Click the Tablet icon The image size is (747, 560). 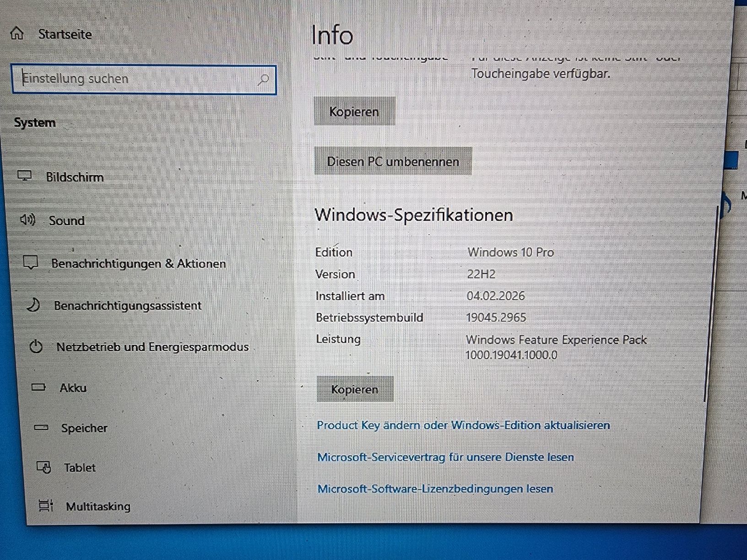[43, 467]
